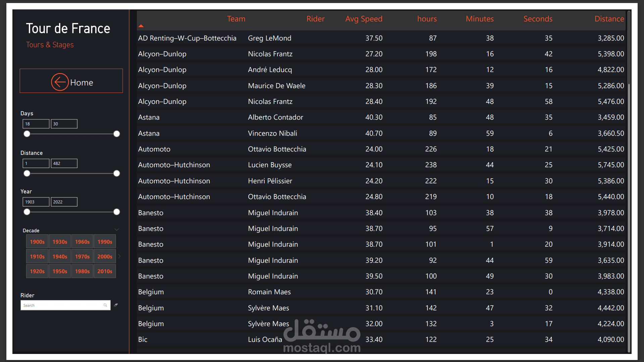644x362 pixels.
Task: Click the Rider search input field
Action: click(x=62, y=305)
